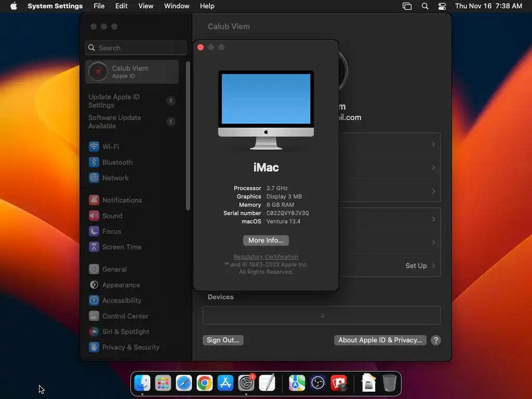Expand the Set Up row chevron

pos(433,265)
